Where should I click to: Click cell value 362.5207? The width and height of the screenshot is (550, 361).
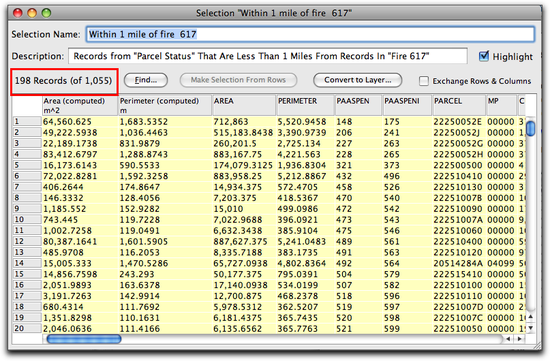[x=297, y=307]
